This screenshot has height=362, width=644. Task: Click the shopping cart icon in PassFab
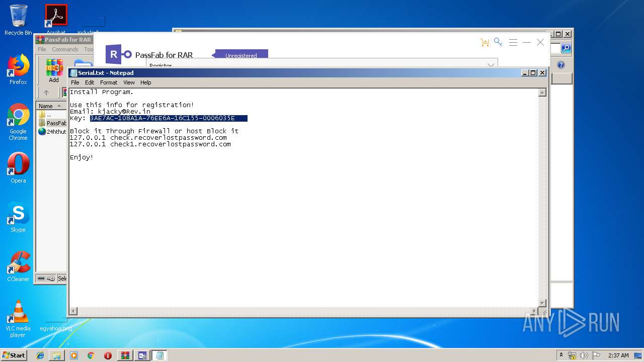click(485, 43)
